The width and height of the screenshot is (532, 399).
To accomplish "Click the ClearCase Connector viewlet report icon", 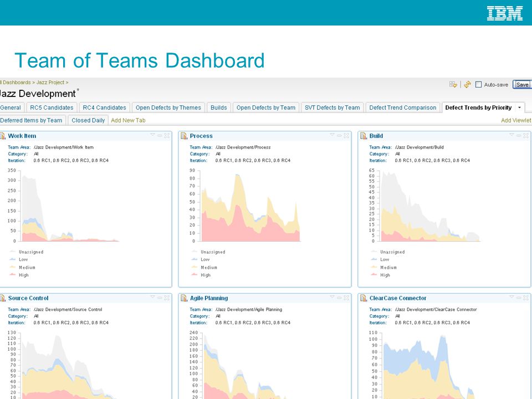I will (364, 298).
